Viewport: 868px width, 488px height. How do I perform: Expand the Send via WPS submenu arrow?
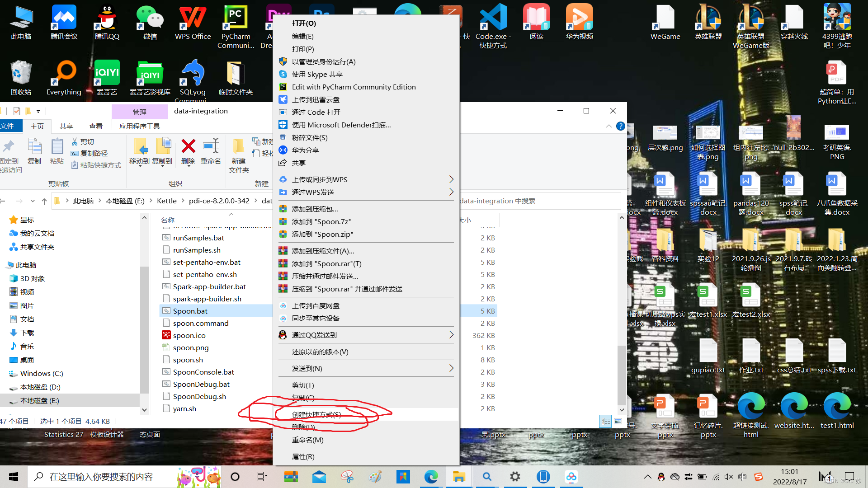[x=451, y=192]
